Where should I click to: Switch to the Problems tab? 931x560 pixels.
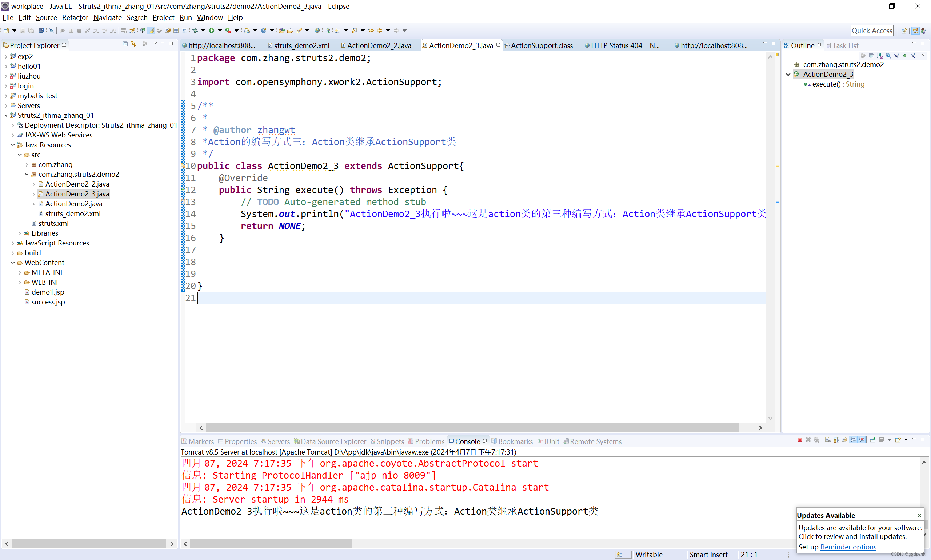[427, 441]
